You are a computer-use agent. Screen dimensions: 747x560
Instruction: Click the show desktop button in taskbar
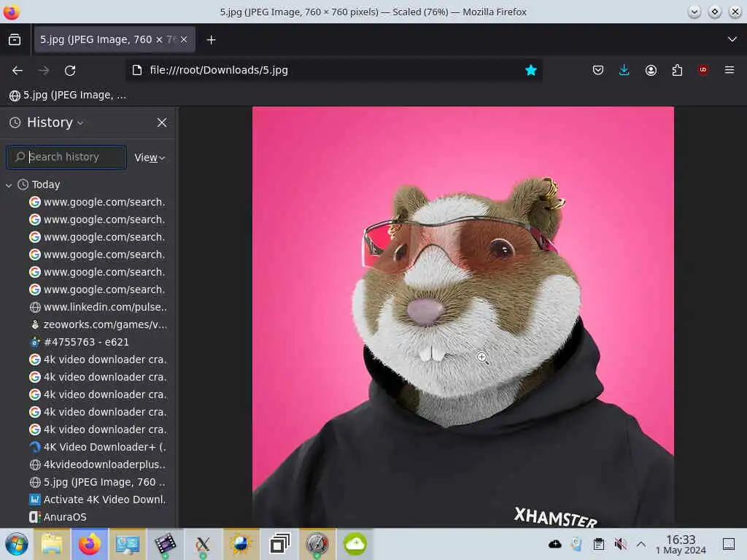[729, 544]
